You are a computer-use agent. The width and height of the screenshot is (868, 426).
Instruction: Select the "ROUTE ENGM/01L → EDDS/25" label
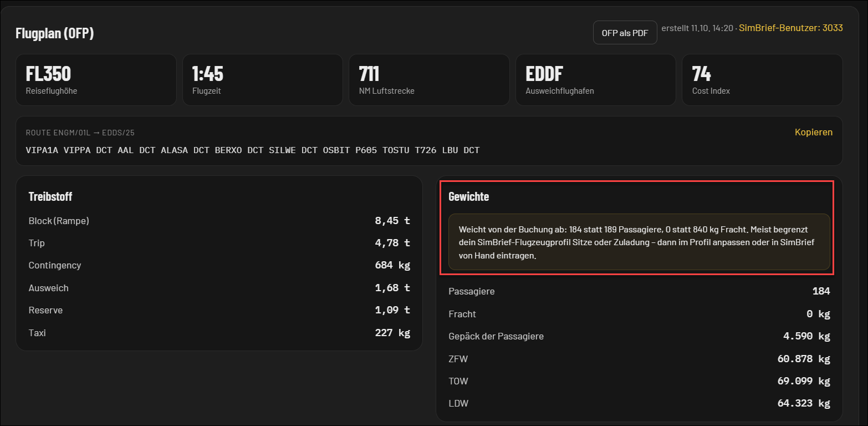(80, 133)
